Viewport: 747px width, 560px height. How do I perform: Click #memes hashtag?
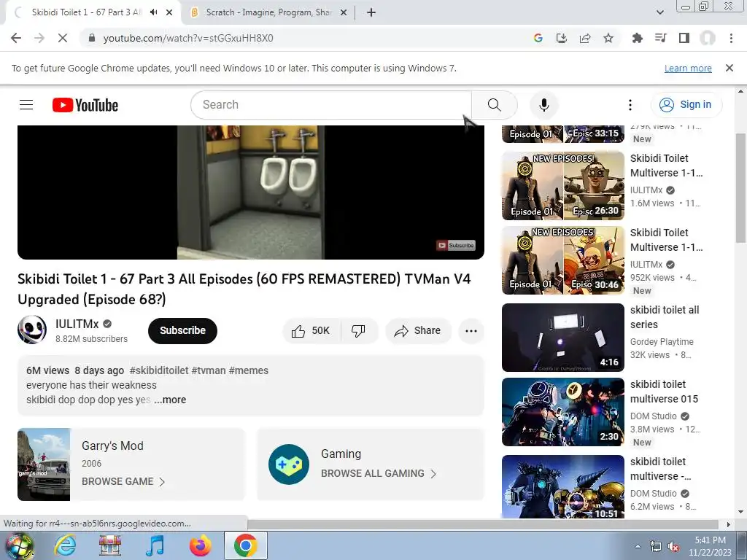coord(248,370)
